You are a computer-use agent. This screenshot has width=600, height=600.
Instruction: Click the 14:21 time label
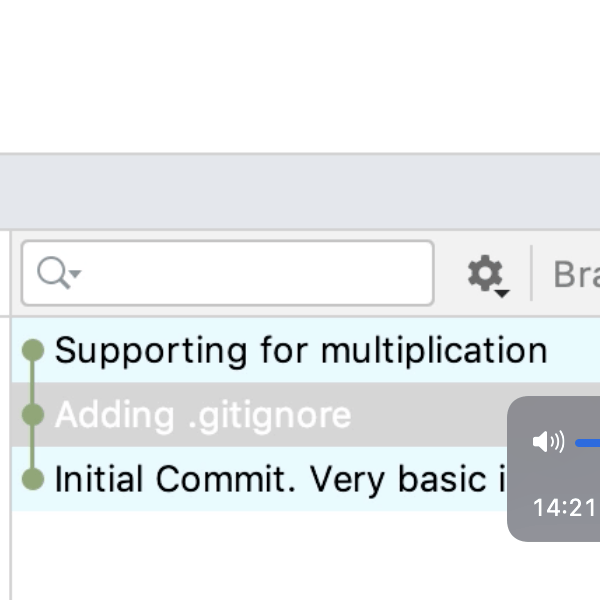(564, 508)
